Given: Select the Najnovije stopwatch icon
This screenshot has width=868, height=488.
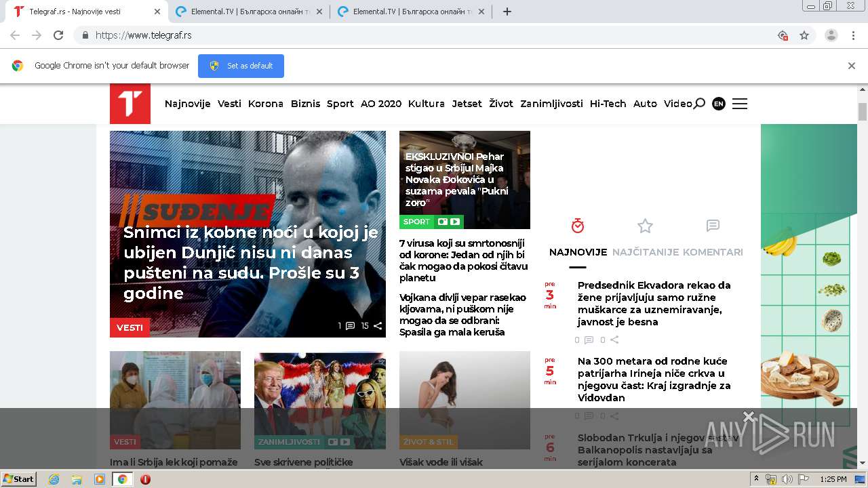Looking at the screenshot, I should click(578, 226).
